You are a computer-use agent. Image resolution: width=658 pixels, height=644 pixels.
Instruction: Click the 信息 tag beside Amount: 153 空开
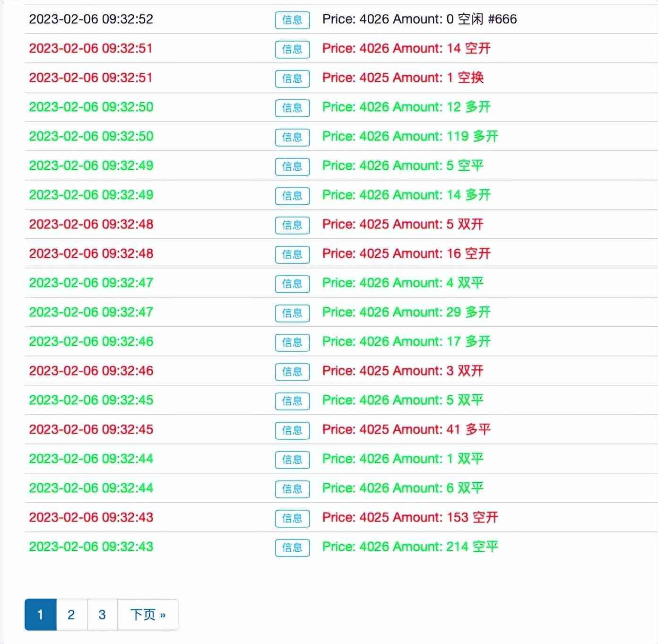tap(292, 518)
